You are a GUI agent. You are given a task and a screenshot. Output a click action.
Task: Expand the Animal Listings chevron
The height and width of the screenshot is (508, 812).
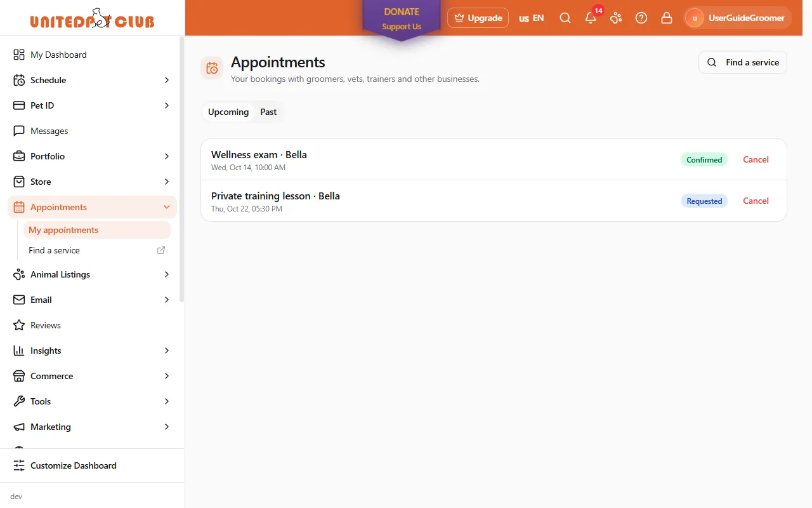point(167,274)
